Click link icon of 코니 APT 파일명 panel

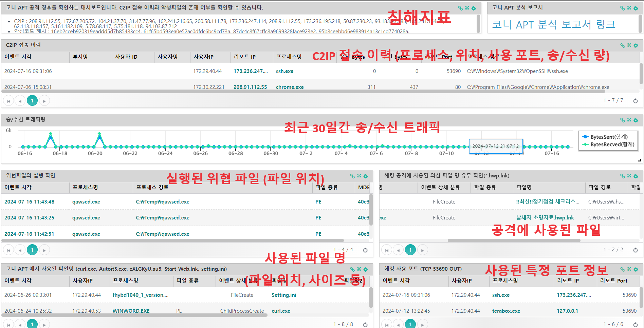(352, 269)
